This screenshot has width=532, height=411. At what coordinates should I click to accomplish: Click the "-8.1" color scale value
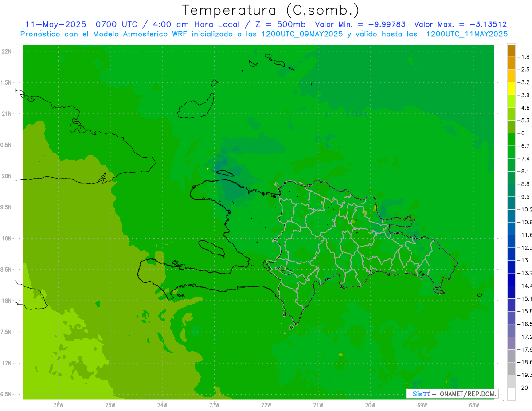pos(524,171)
